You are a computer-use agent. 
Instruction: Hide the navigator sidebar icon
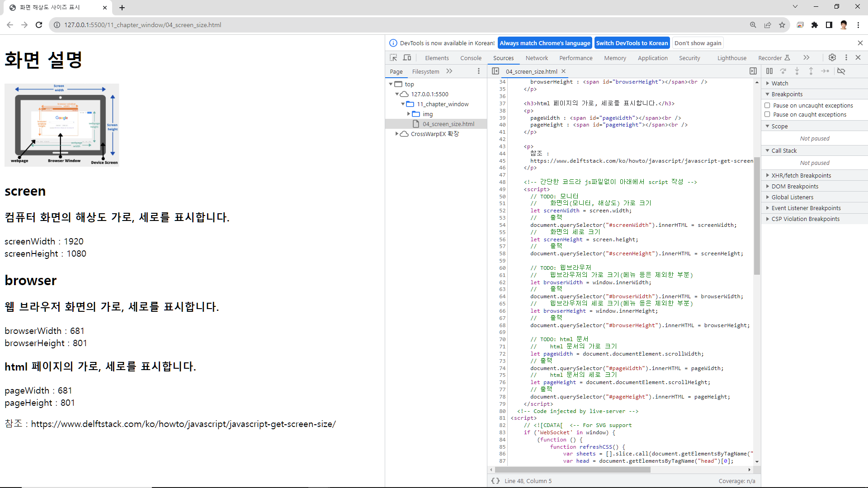(x=495, y=71)
